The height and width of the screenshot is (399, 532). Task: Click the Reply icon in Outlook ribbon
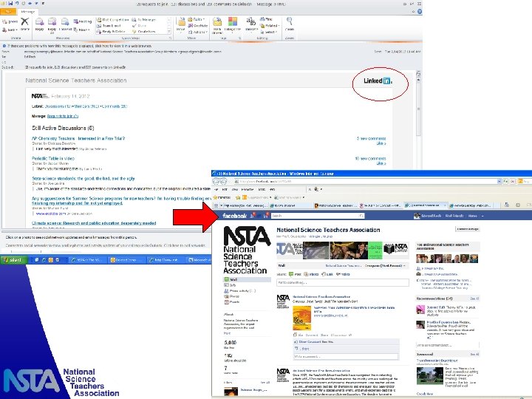click(x=39, y=22)
